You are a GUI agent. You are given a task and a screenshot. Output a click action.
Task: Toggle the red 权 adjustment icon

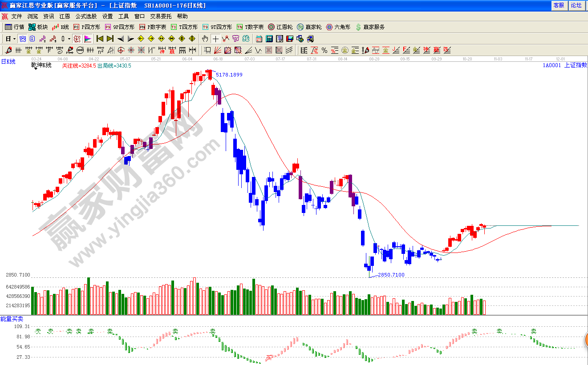[77, 39]
